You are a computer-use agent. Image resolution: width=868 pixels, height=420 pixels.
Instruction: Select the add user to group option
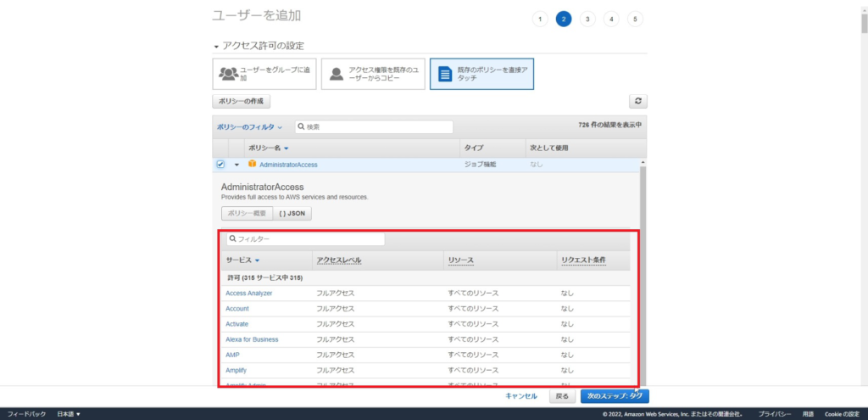pos(264,74)
